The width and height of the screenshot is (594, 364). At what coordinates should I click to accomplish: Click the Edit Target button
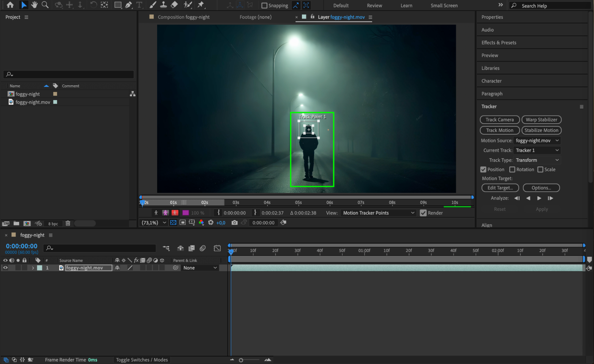[x=500, y=188]
